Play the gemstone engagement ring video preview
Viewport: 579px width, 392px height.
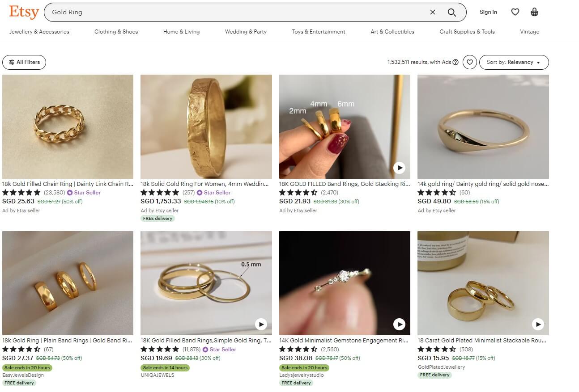400,324
